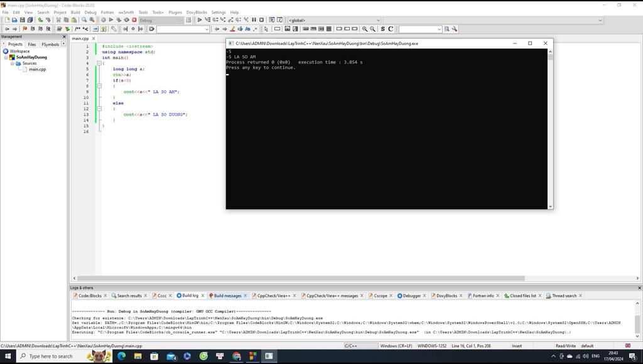Open Microsoft Edge from the taskbar
The width and height of the screenshot is (643, 364).
pos(122,356)
